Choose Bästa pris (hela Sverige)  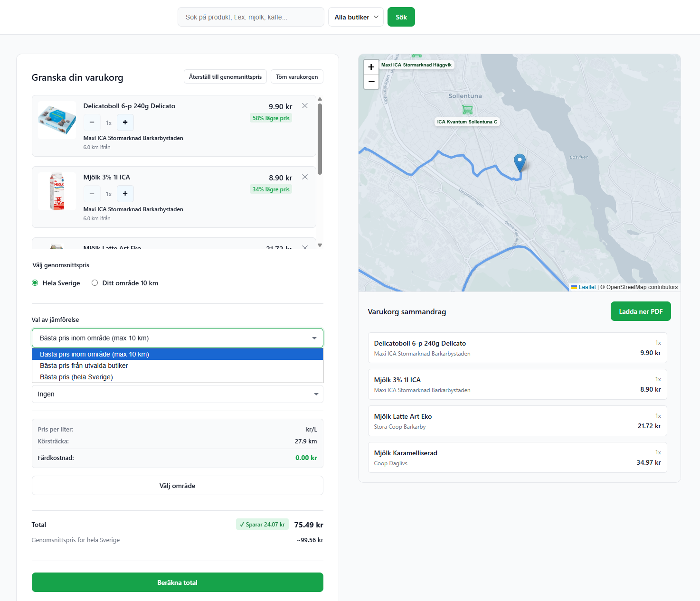click(x=178, y=377)
